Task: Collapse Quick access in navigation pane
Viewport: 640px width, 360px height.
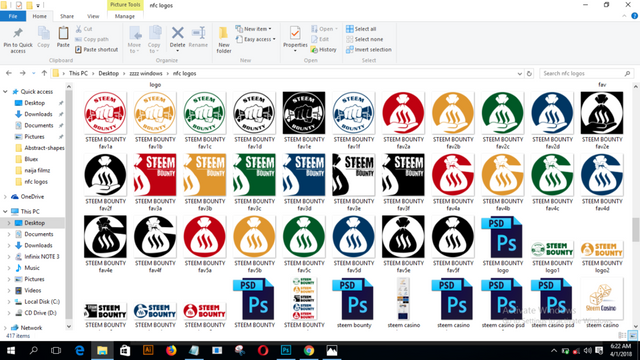Action: (x=5, y=92)
